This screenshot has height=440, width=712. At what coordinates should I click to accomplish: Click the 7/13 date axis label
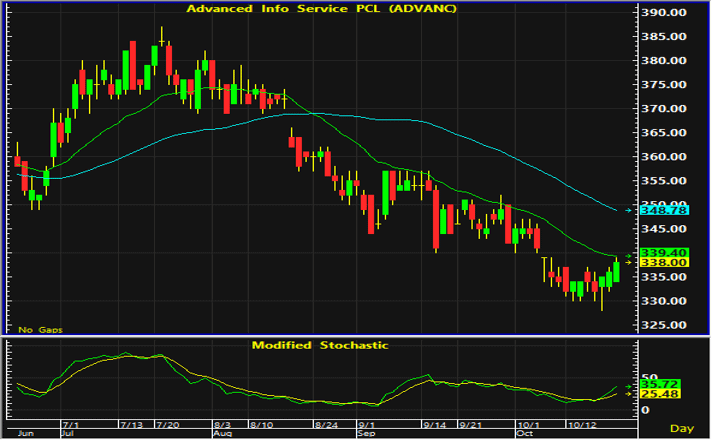(x=131, y=425)
